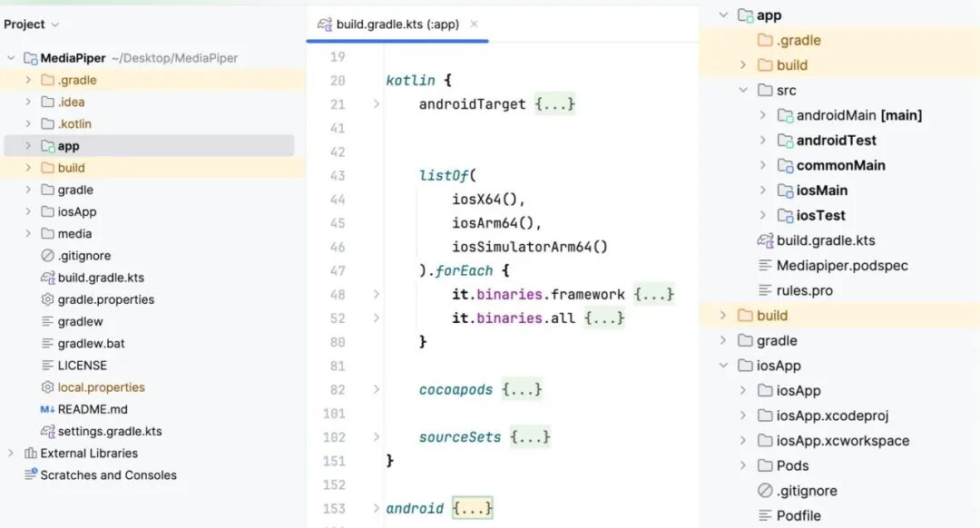
Task: Select the Podfile entry
Action: pos(799,515)
